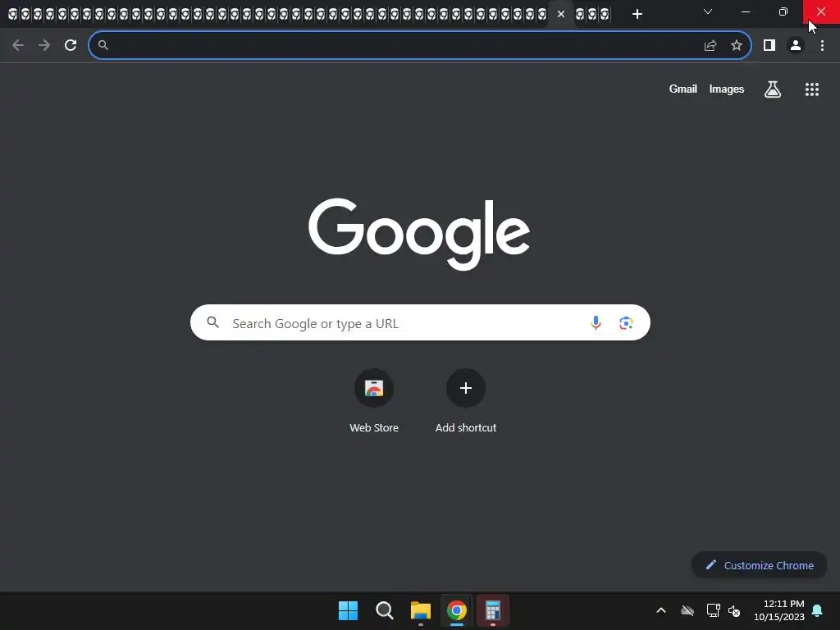Open the Google apps grid
This screenshot has width=840, height=630.
812,89
